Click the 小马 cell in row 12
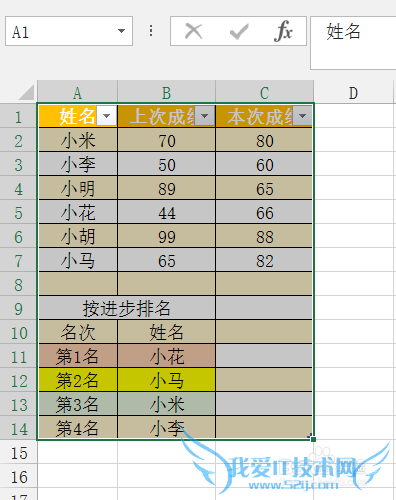The image size is (396, 500). tap(167, 380)
